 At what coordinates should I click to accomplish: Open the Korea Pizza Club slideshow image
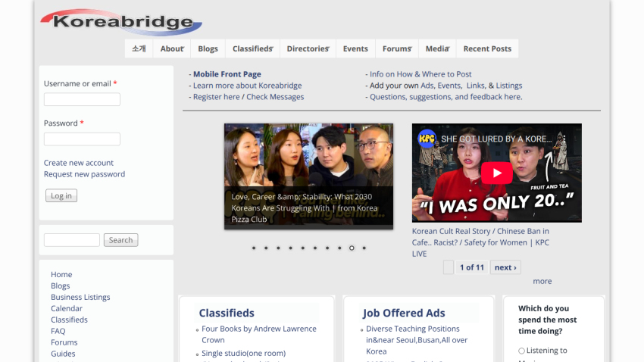click(308, 176)
